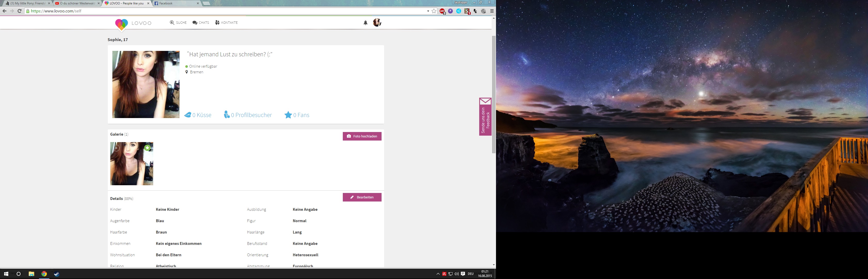Close the LOVOO browser tab
This screenshot has width=868, height=279.
(148, 3)
